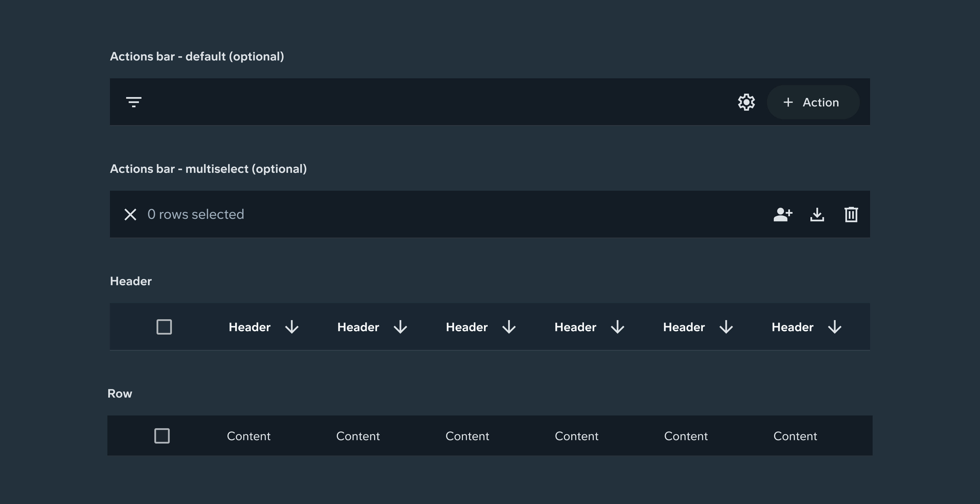Click the filter icon in actions bar
The image size is (980, 504).
click(134, 102)
